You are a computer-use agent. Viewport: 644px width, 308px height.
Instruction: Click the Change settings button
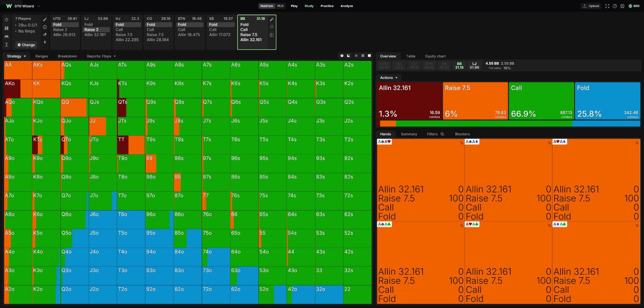point(26,45)
